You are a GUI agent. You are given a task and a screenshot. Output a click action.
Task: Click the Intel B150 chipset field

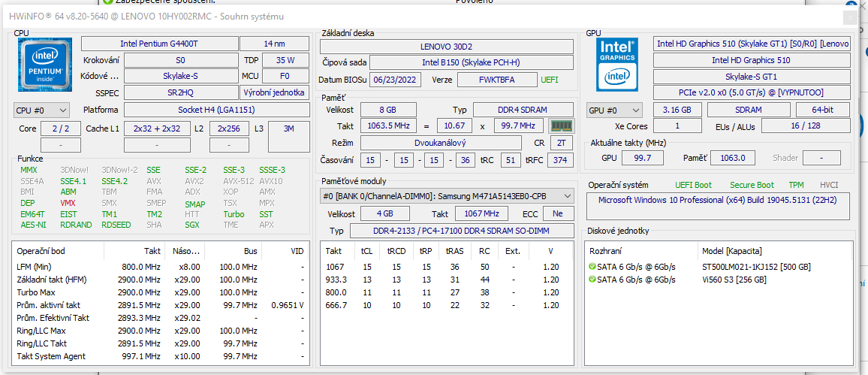(x=471, y=62)
